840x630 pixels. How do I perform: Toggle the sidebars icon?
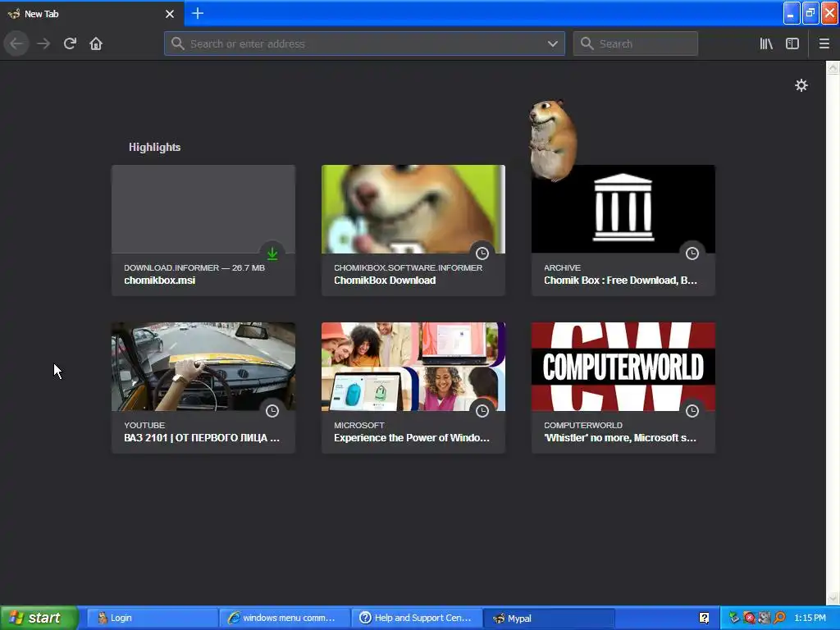pyautogui.click(x=792, y=44)
